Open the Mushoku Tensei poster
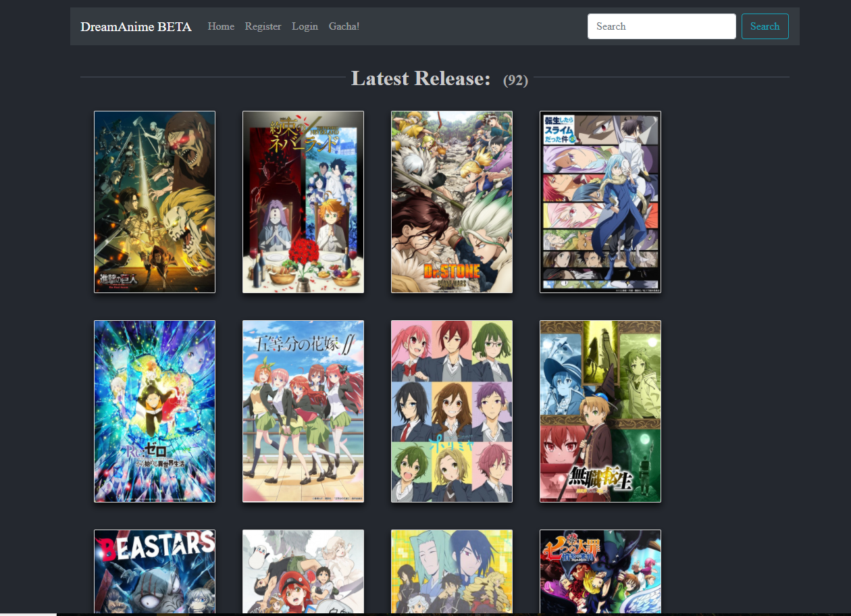 pyautogui.click(x=600, y=411)
